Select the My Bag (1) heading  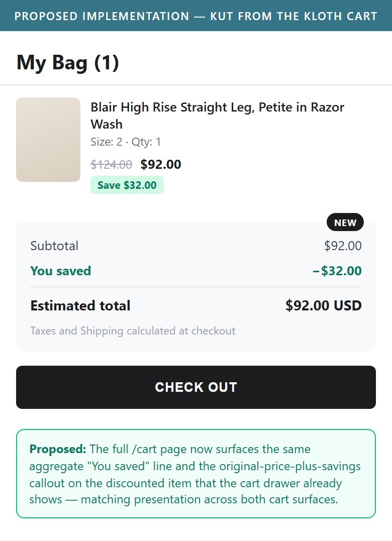click(68, 63)
